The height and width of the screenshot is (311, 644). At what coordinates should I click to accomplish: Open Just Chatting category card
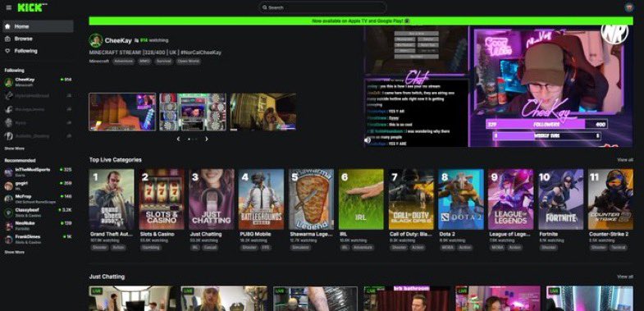(x=212, y=199)
